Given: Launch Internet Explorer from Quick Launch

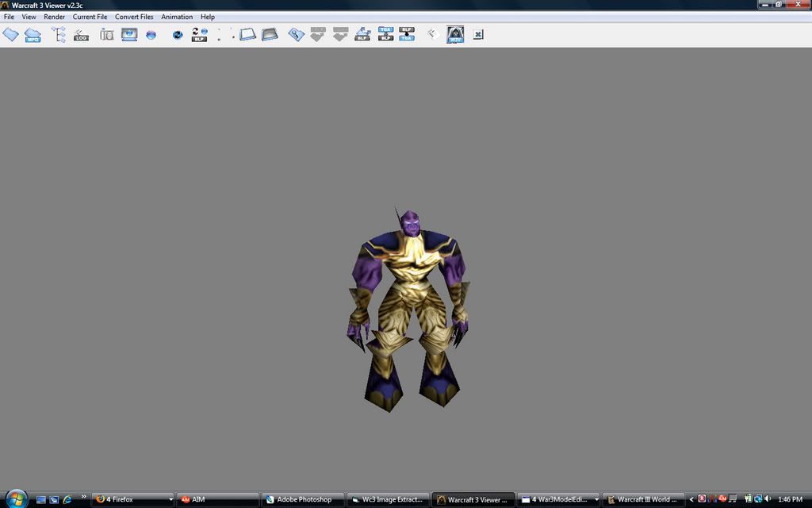Looking at the screenshot, I should click(67, 500).
